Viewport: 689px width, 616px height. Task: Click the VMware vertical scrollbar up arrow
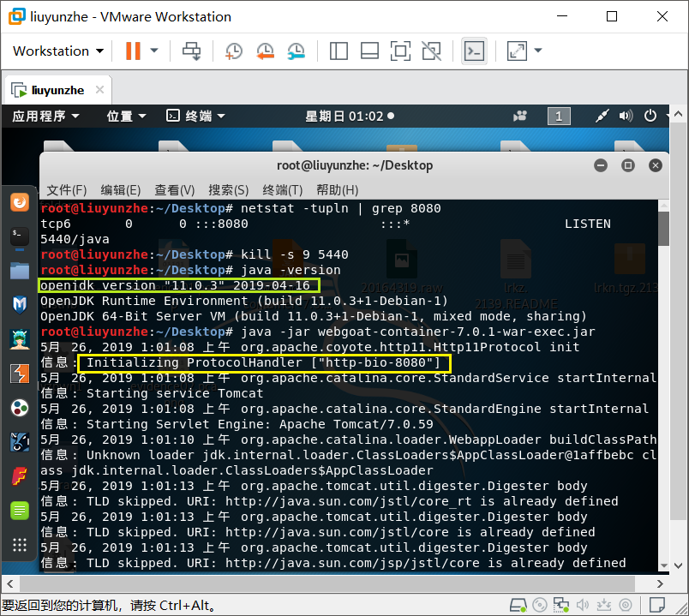(679, 114)
